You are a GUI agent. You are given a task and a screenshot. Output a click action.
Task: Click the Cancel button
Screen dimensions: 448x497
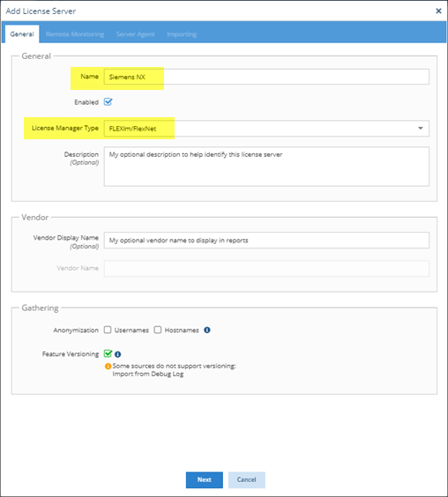[247, 480]
